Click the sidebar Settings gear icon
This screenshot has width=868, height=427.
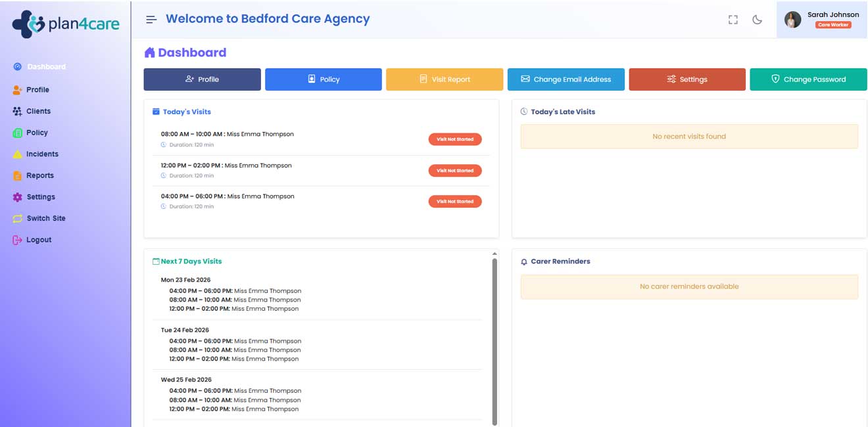[x=18, y=197]
